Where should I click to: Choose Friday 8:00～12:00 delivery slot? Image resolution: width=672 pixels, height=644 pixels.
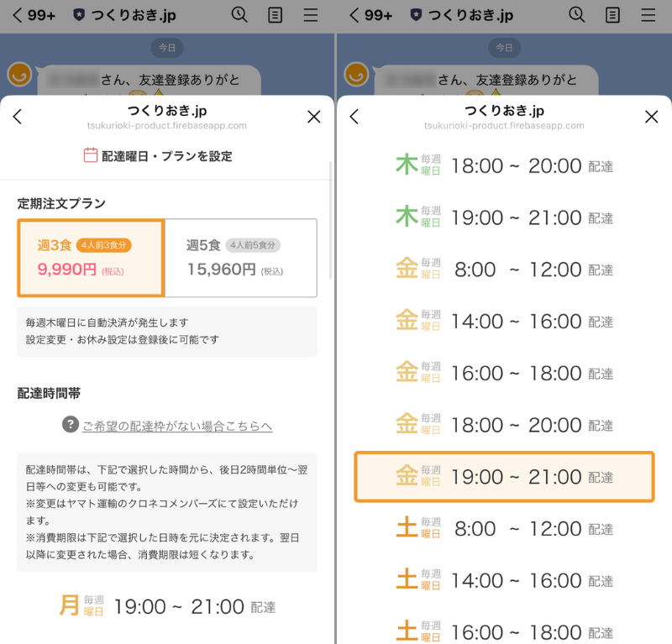point(504,270)
